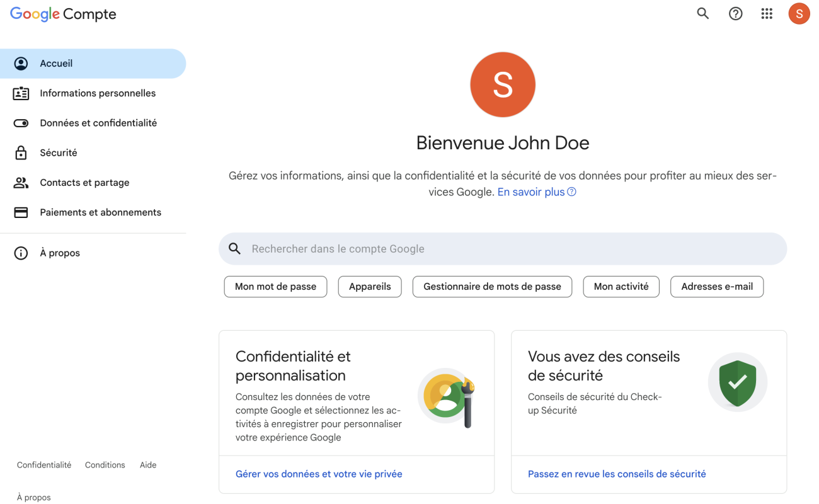The width and height of the screenshot is (819, 504).
Task: Open Informations personnelles menu item
Action: [93, 93]
